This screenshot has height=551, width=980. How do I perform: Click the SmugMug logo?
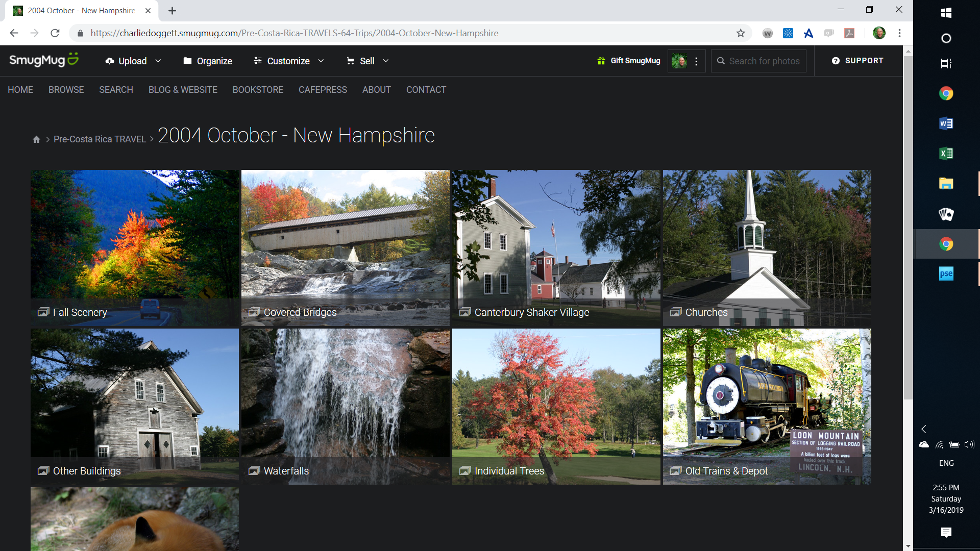(44, 60)
